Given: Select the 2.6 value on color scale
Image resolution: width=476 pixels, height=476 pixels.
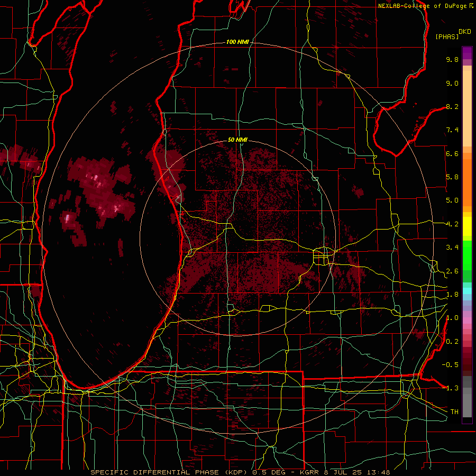Looking at the screenshot, I should [452, 271].
